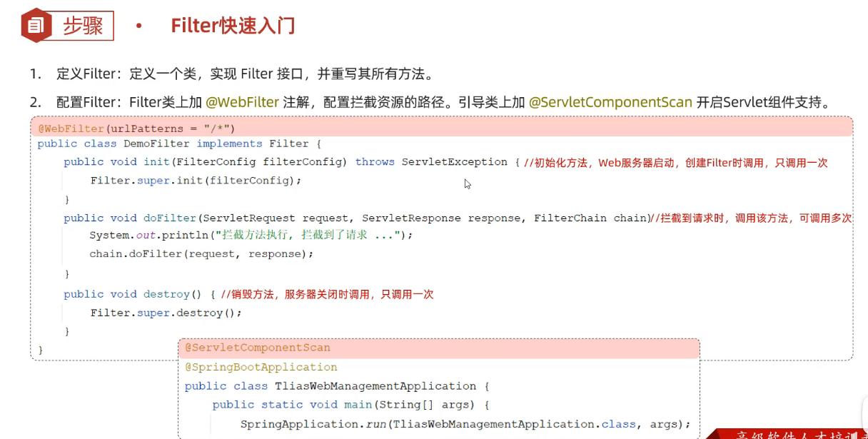
Task: Click green @WebFilter in step 2 sentence
Action: (x=242, y=102)
